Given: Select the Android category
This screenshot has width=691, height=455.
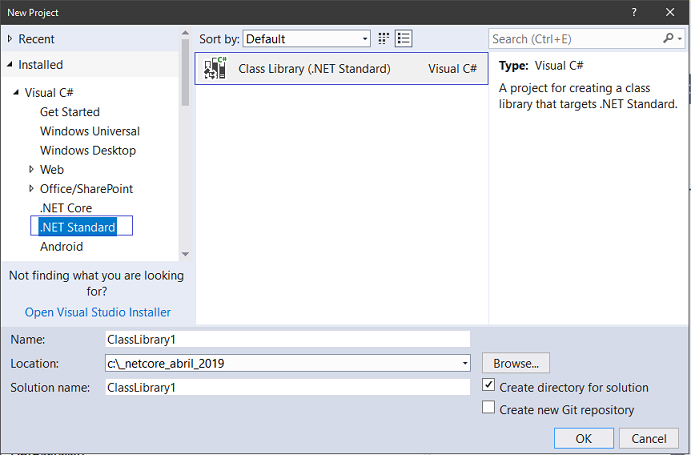Looking at the screenshot, I should pos(61,246).
